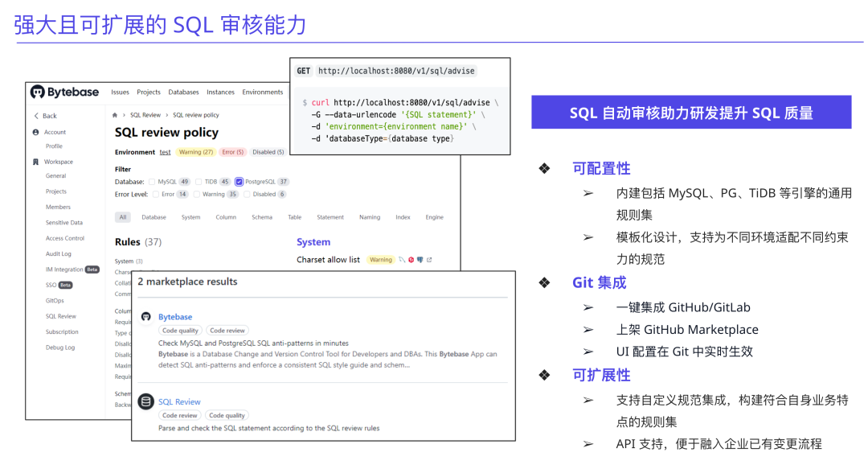Image resolution: width=868 pixels, height=473 pixels.
Task: Click the Account person icon
Action: pos(36,133)
